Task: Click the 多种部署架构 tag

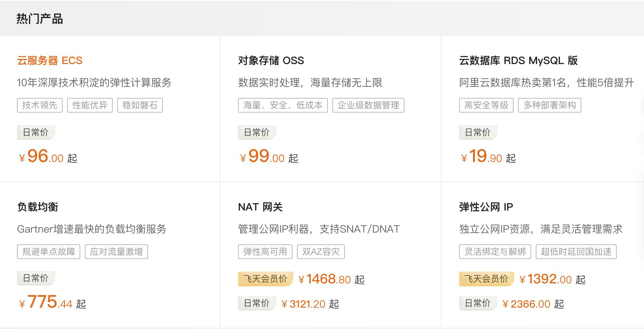Action: point(550,105)
